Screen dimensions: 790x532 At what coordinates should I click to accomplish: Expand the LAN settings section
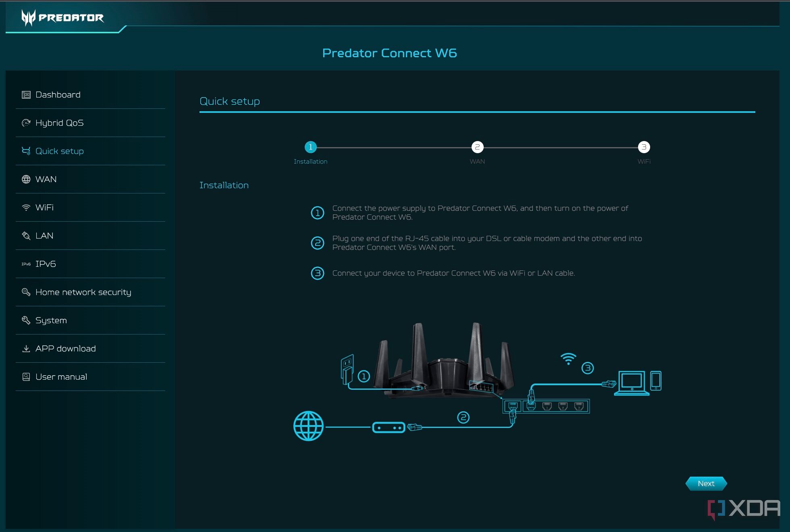44,235
